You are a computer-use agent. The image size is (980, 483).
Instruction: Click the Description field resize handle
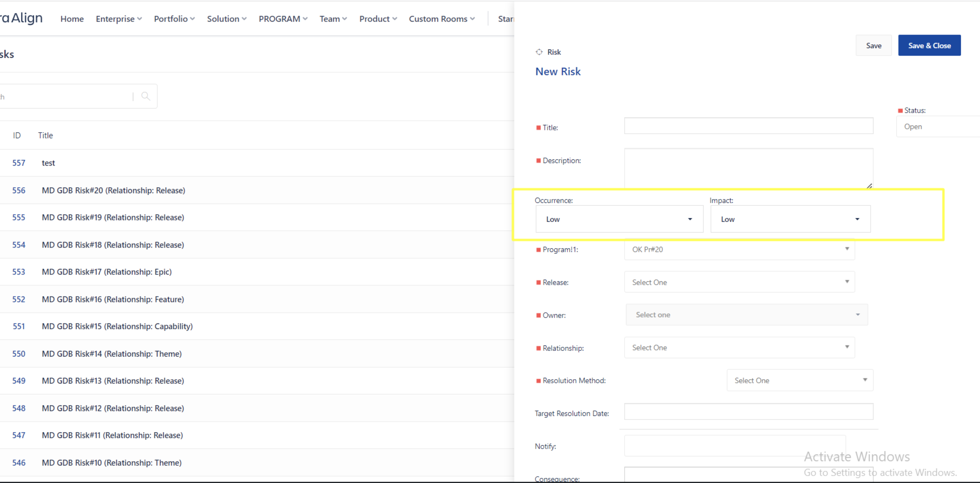869,186
